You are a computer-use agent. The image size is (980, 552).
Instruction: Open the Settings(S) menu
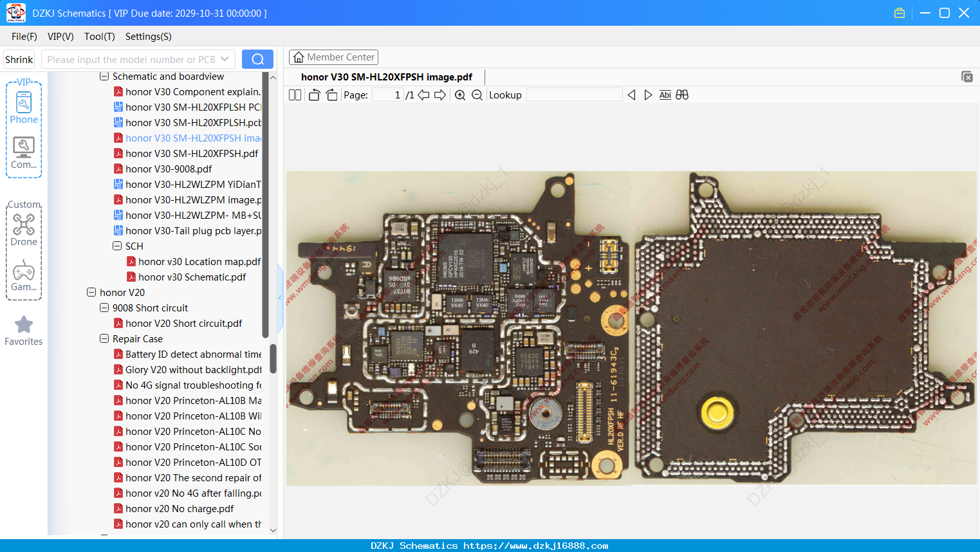click(x=149, y=37)
